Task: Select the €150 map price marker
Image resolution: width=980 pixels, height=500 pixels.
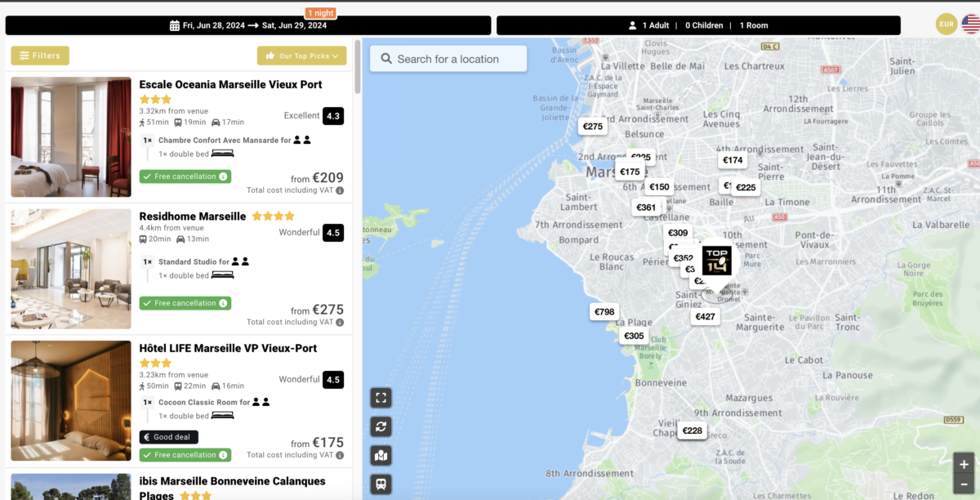Action: pyautogui.click(x=659, y=187)
